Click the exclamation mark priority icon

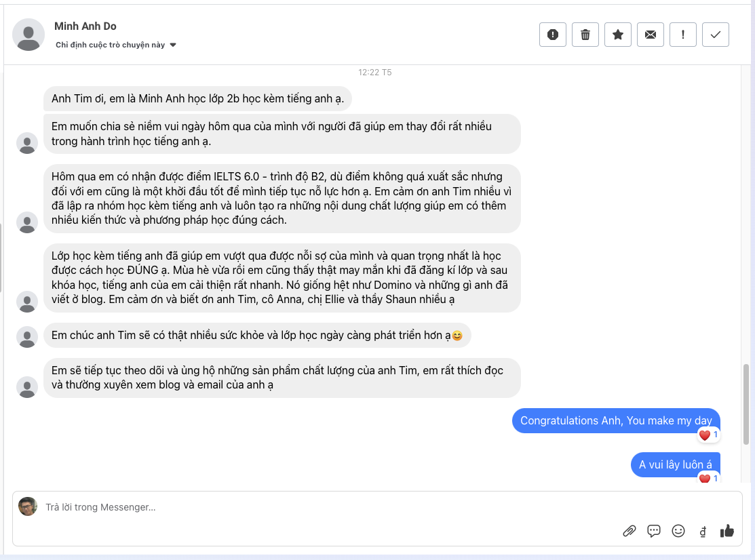682,35
